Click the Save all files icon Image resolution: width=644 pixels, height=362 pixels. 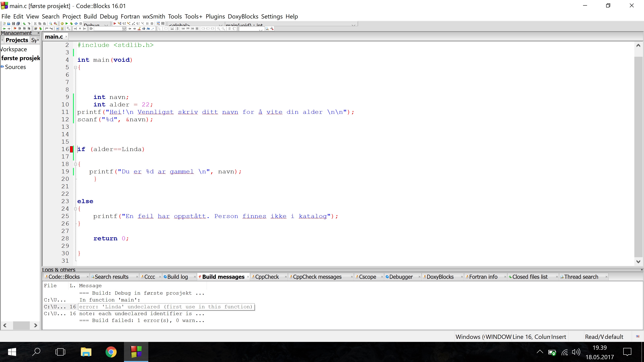[18, 24]
